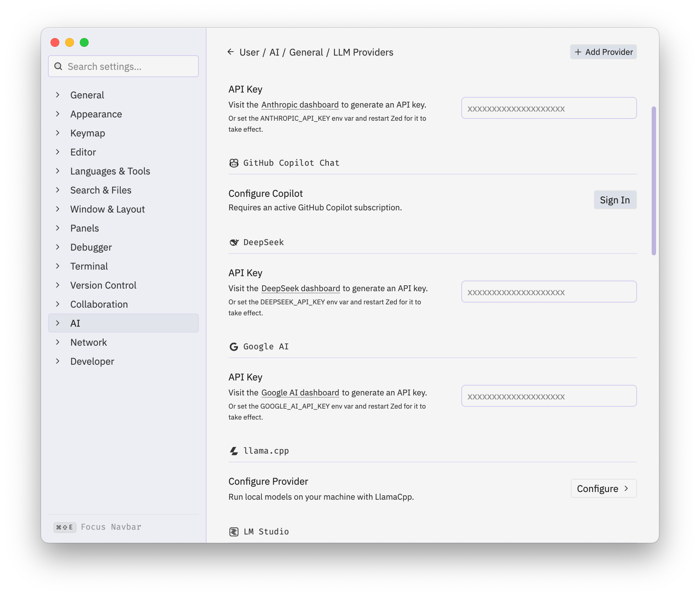
Task: Go to Keymap settings
Action: [123, 133]
